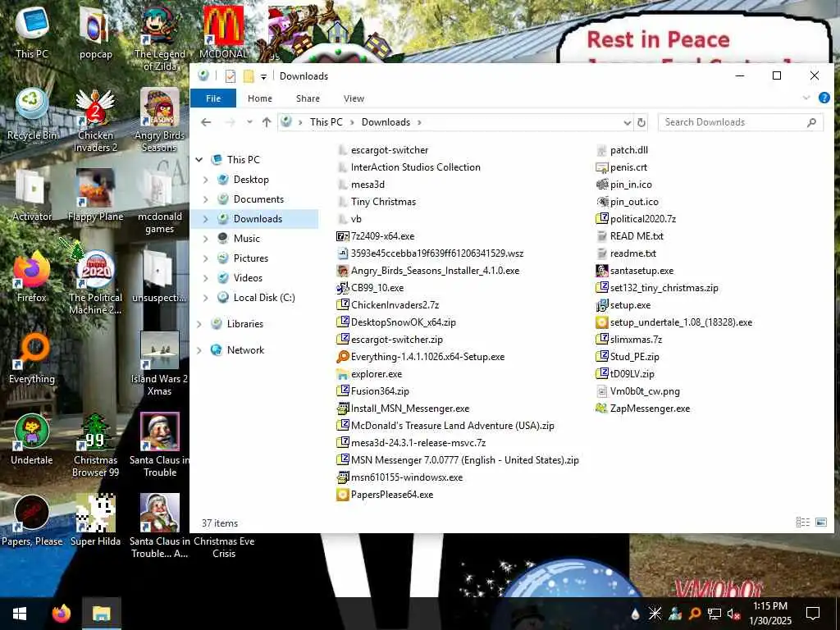Select the 7z2409-x64.exe file
Viewport: 840px width, 630px height.
point(375,236)
